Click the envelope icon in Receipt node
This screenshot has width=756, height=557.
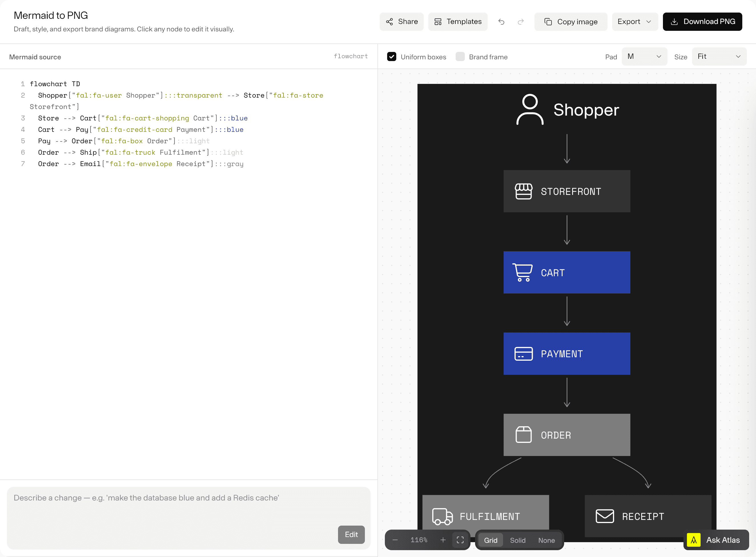point(605,516)
